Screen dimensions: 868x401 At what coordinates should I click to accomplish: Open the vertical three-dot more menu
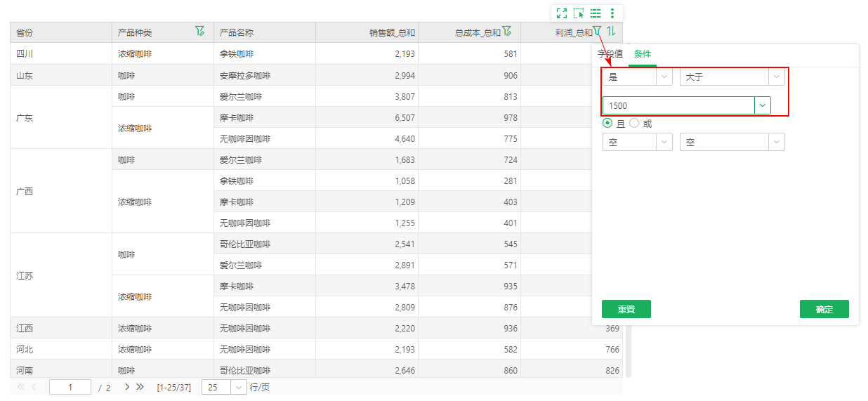click(612, 13)
